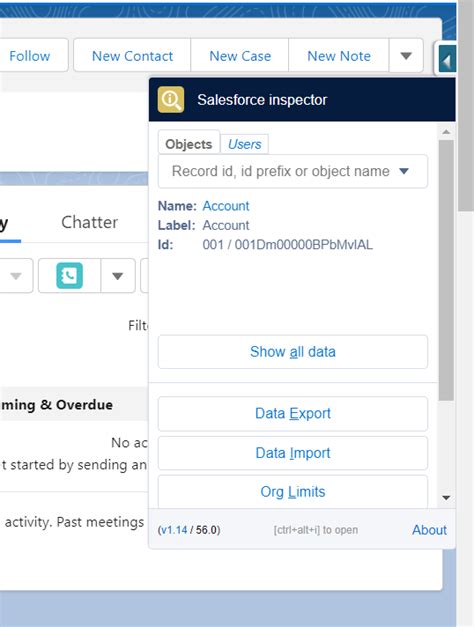Click the About link

(429, 530)
